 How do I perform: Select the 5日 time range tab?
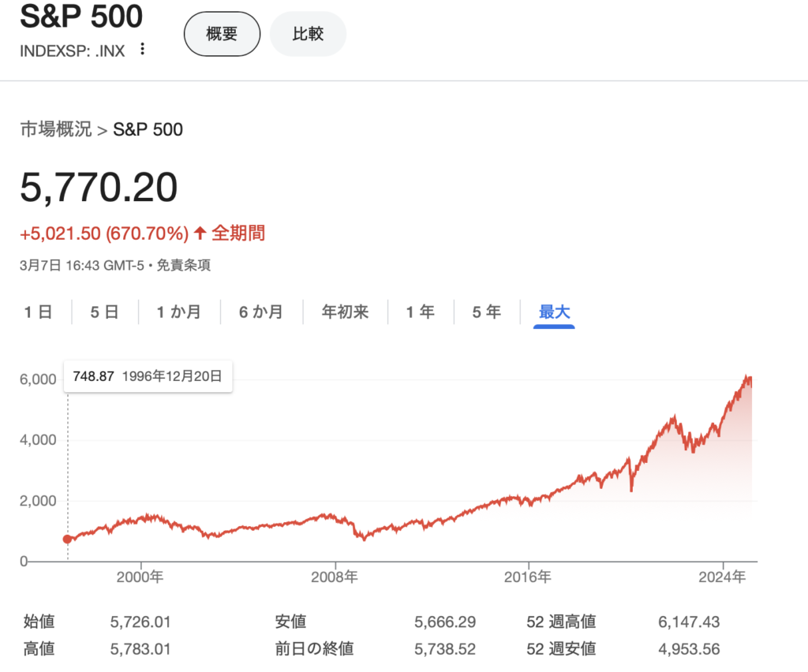click(x=104, y=312)
